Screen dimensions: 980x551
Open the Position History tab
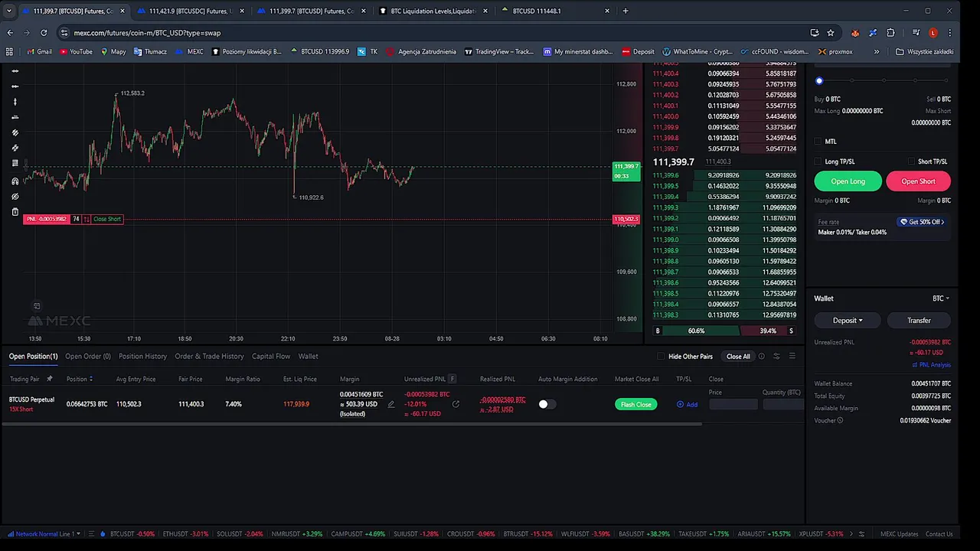[142, 356]
